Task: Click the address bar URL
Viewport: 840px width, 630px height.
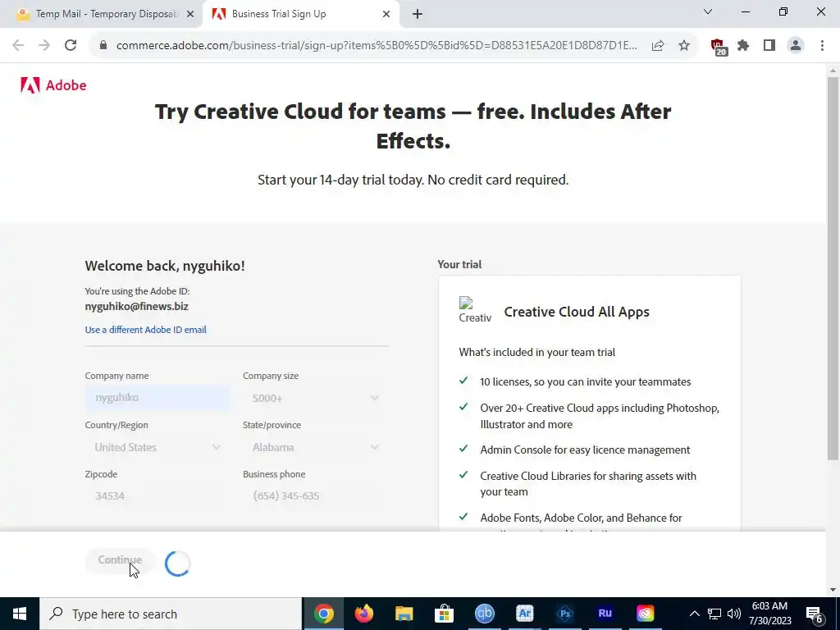Action: [377, 46]
